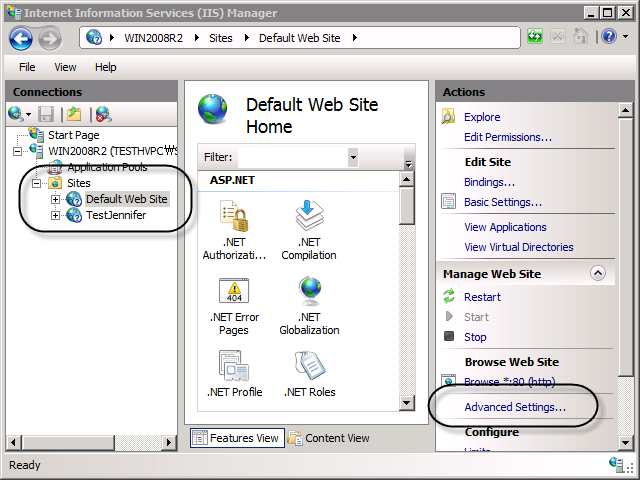Open the .NET Authorization feature icon
The height and width of the screenshot is (480, 640).
234,216
